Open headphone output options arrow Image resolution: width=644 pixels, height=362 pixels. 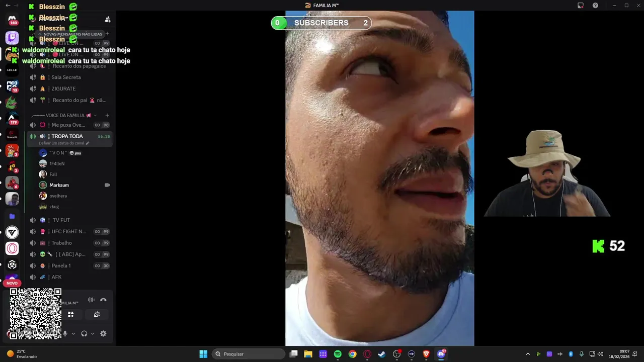point(93,333)
